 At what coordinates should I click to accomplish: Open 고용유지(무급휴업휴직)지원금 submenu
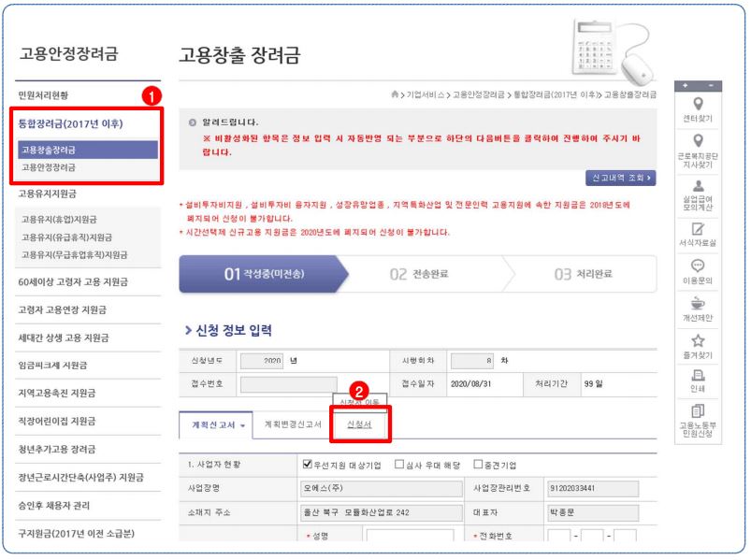74,255
